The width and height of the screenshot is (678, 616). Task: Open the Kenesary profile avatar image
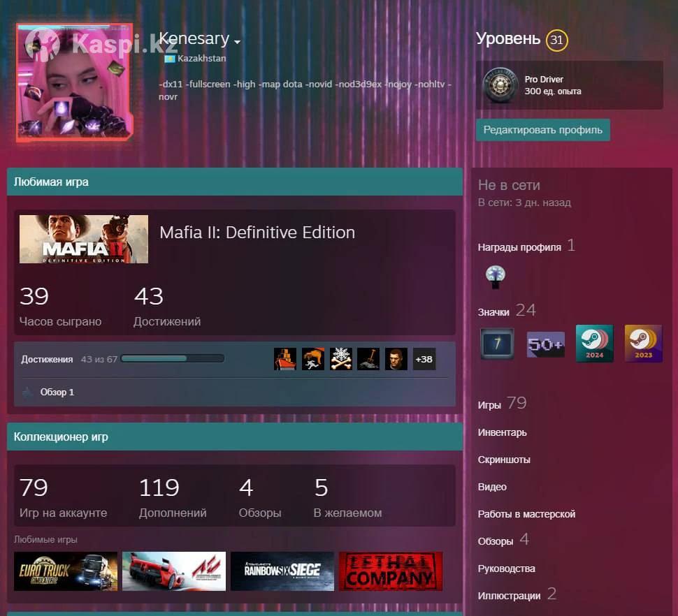(74, 82)
